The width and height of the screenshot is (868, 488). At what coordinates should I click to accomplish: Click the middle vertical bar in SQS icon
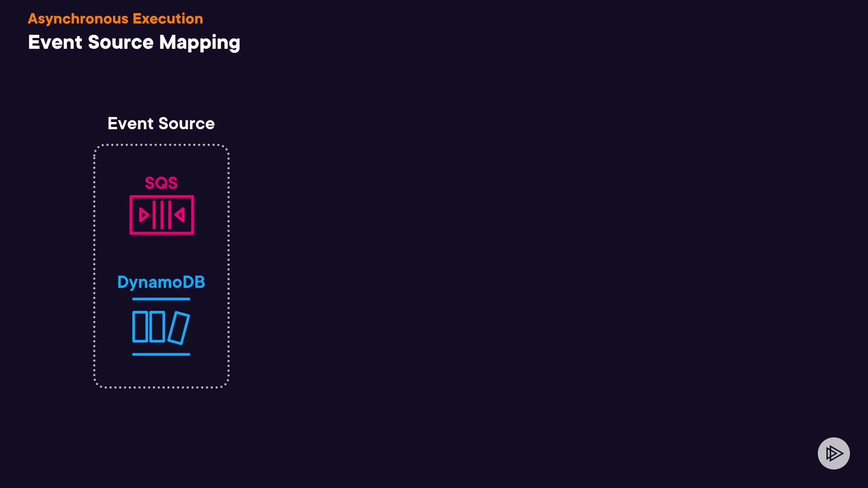click(x=162, y=215)
